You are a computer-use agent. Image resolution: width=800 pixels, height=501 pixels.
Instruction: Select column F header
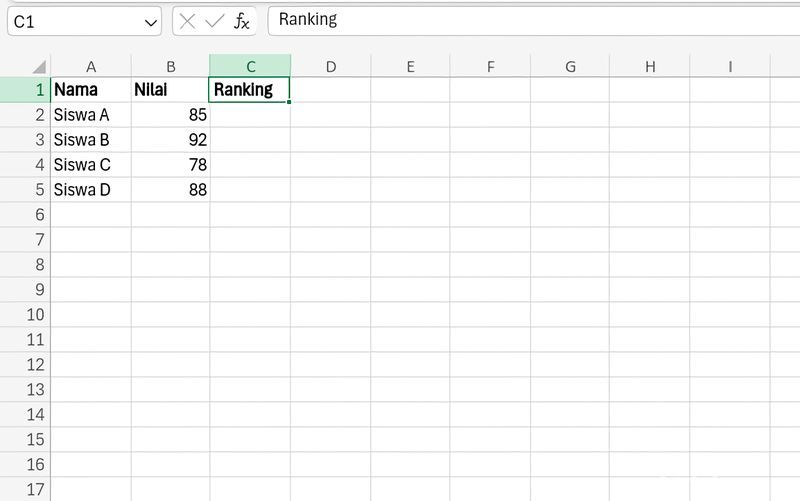click(x=490, y=66)
